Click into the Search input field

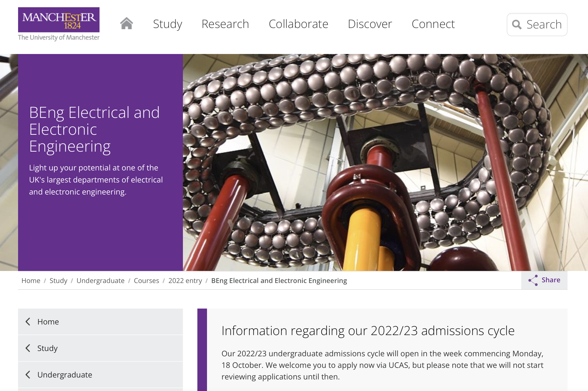pyautogui.click(x=537, y=24)
